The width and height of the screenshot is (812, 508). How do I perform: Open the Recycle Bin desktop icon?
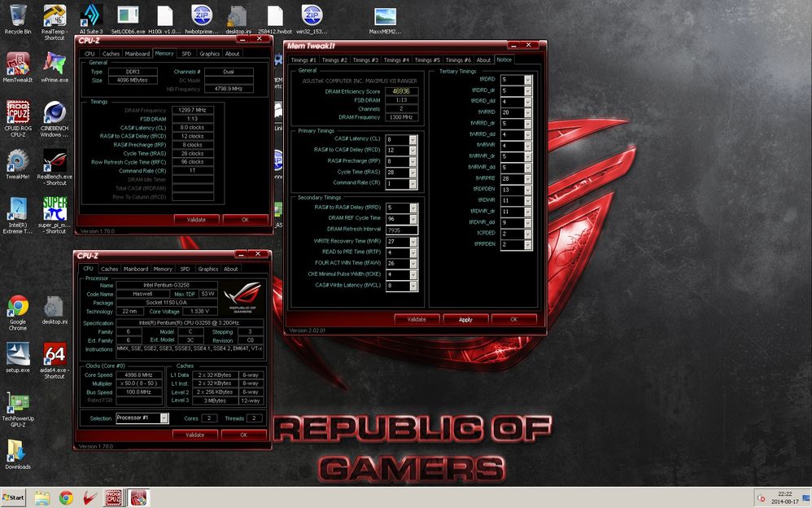click(x=18, y=20)
